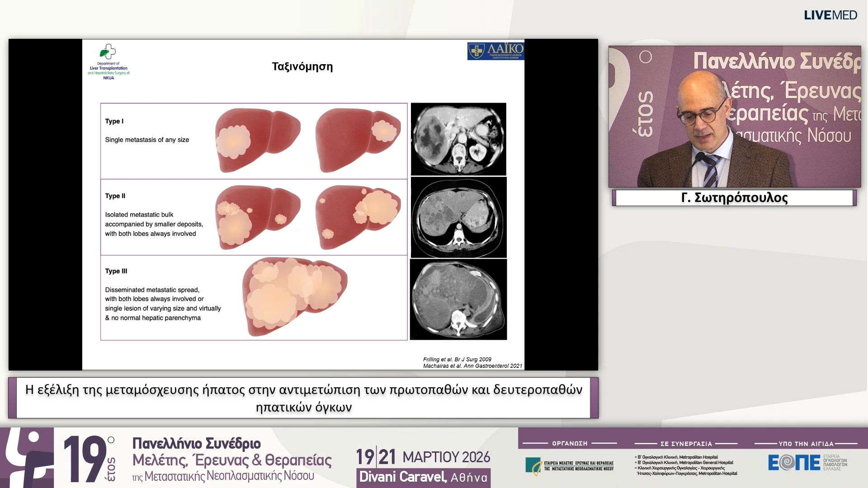Click the speaker name Γ. Σωτηρόπουλος
This screenshot has height=488, width=868.
coord(734,198)
